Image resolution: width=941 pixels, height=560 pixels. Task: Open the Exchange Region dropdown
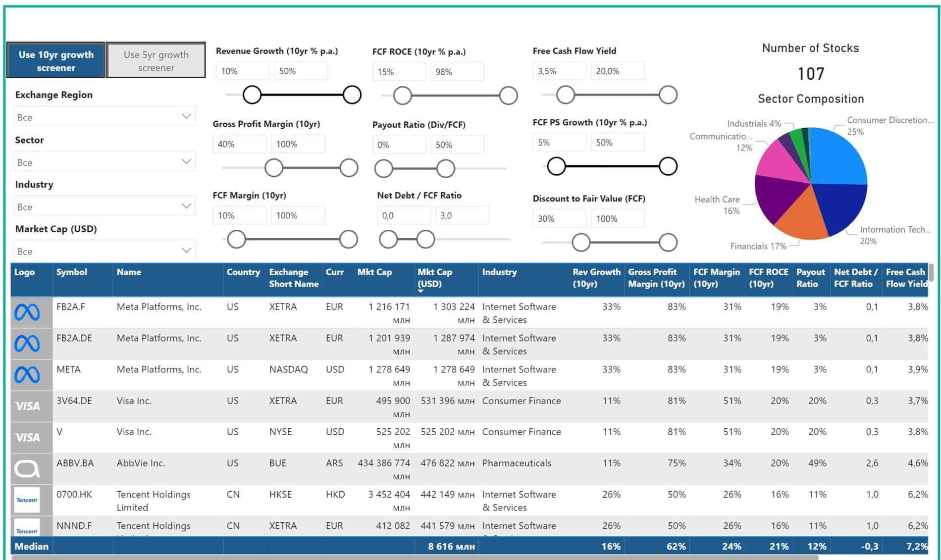(x=104, y=117)
